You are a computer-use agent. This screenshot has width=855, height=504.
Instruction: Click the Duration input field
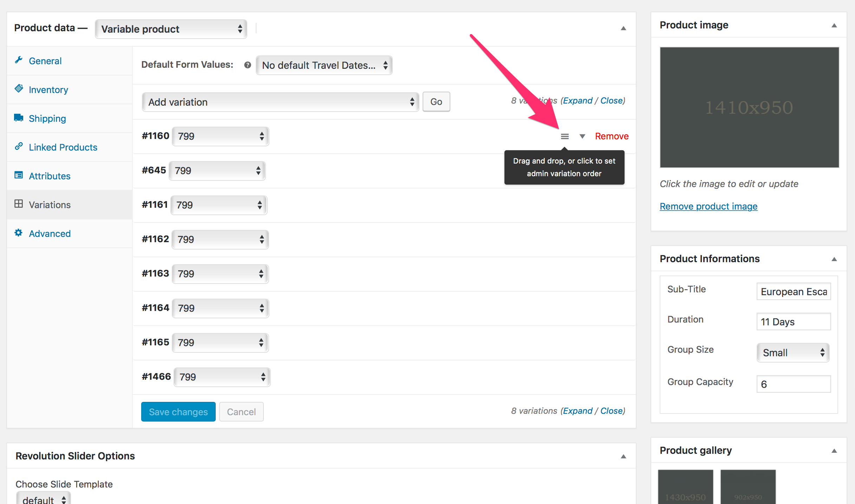(x=794, y=321)
